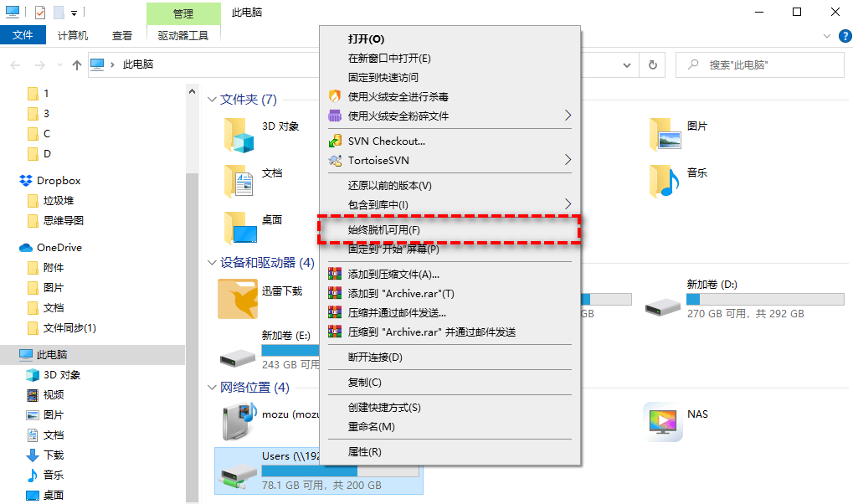
Task: Open the 迅雷下载 folder icon
Action: pyautogui.click(x=237, y=299)
